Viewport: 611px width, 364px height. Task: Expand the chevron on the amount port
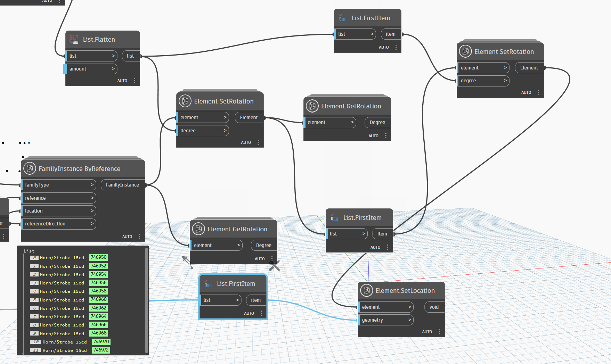pos(113,69)
